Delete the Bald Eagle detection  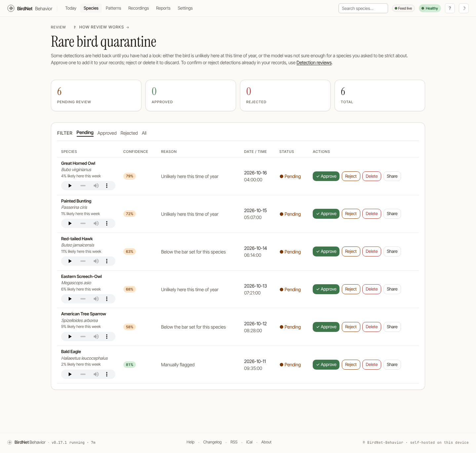(x=372, y=365)
